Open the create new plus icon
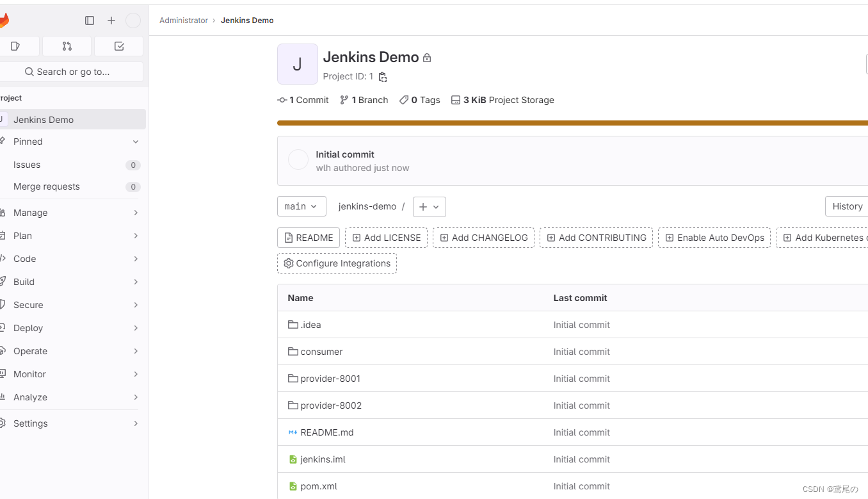The height and width of the screenshot is (499, 868). click(x=111, y=20)
